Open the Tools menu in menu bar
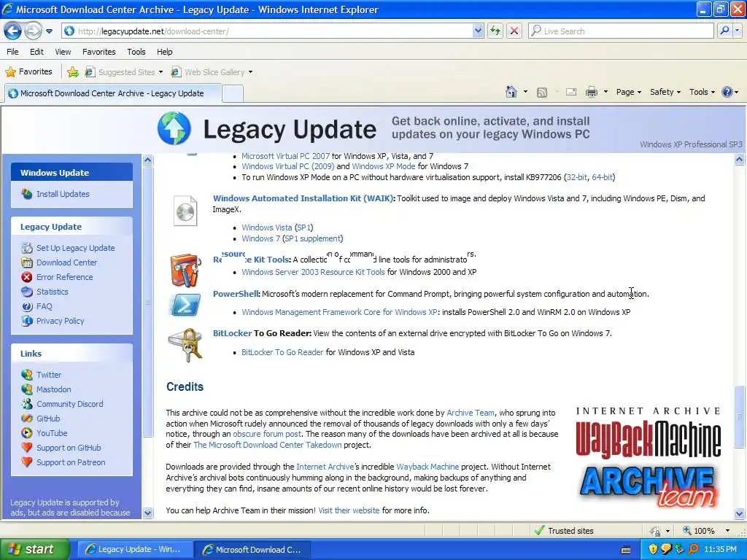Screen dimensions: 747x560 pyautogui.click(x=136, y=52)
